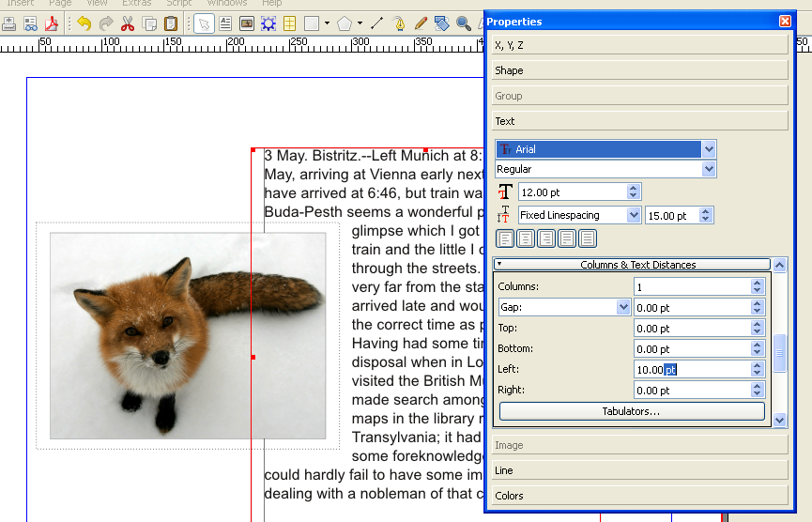The width and height of the screenshot is (812, 522).
Task: Open the Shape tab in Properties
Action: point(639,70)
